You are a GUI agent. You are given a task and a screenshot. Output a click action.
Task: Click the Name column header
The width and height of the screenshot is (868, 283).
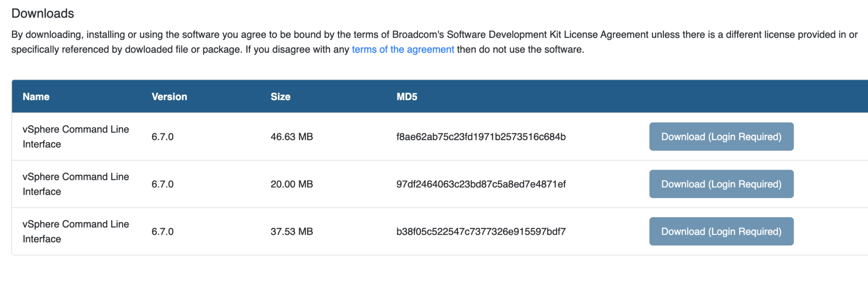(x=36, y=97)
